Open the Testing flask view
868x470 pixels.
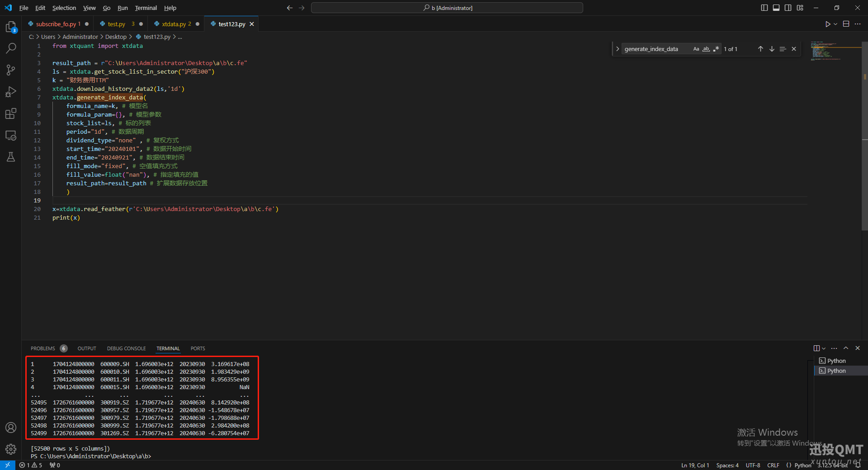11,157
